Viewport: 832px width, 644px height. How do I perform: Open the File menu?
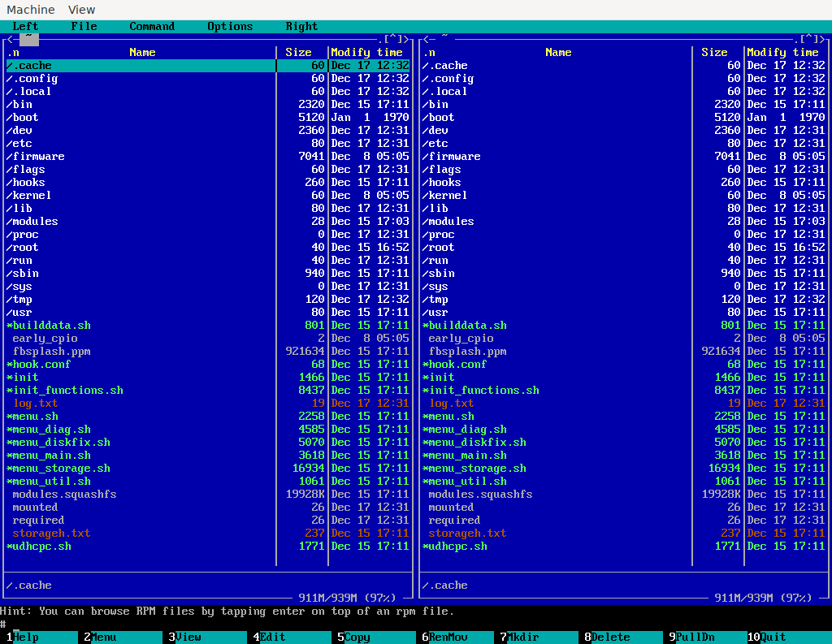(84, 27)
